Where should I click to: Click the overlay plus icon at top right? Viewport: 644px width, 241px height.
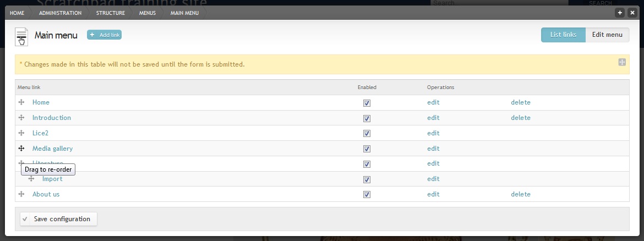(620, 13)
